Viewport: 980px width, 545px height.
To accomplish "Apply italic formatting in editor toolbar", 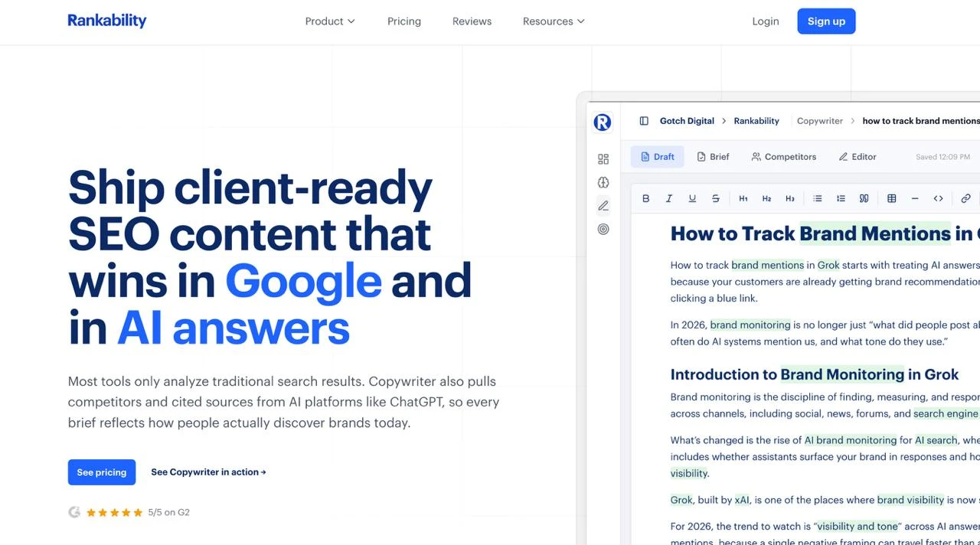I will pyautogui.click(x=668, y=198).
